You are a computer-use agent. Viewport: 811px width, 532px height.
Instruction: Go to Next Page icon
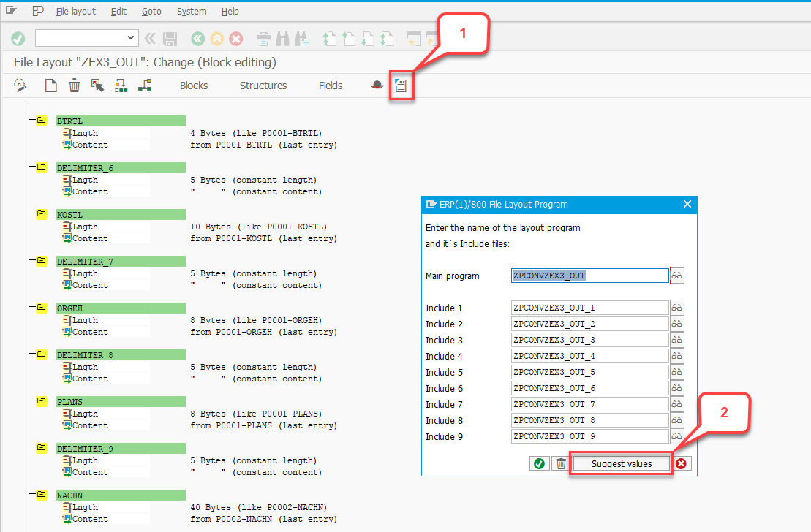pos(367,39)
